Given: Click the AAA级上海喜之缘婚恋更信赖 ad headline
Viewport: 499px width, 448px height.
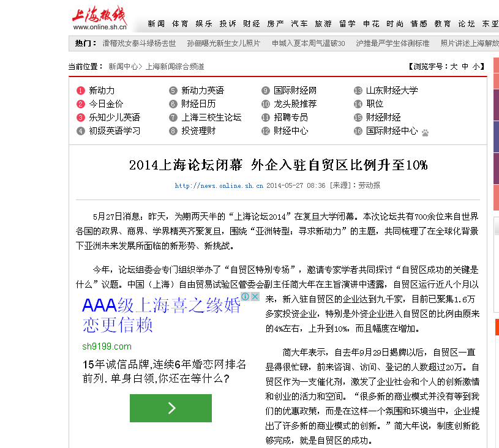Looking at the screenshot, I should 161,315.
